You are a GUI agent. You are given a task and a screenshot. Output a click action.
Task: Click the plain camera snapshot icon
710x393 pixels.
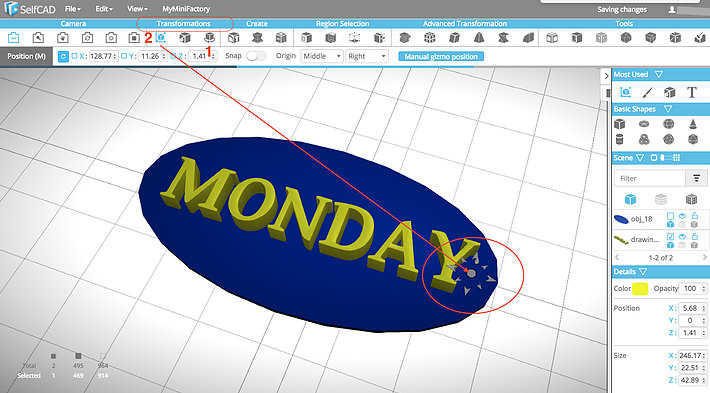click(111, 38)
